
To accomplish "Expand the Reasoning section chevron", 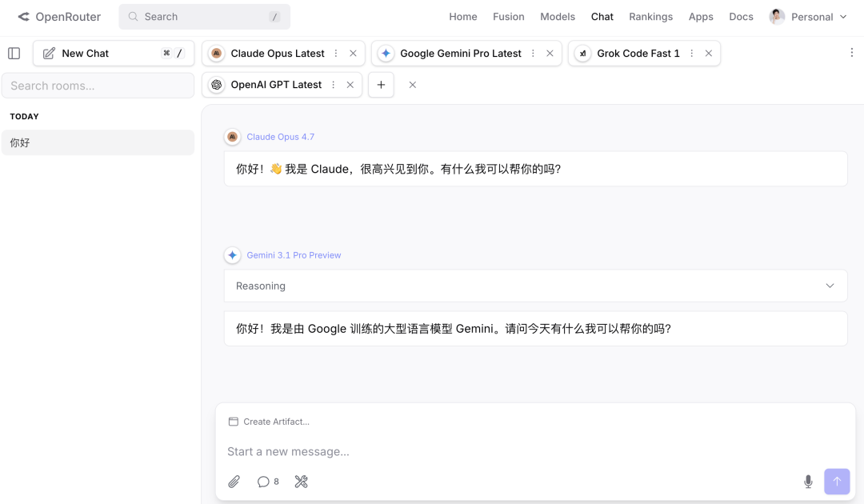I will pyautogui.click(x=830, y=286).
